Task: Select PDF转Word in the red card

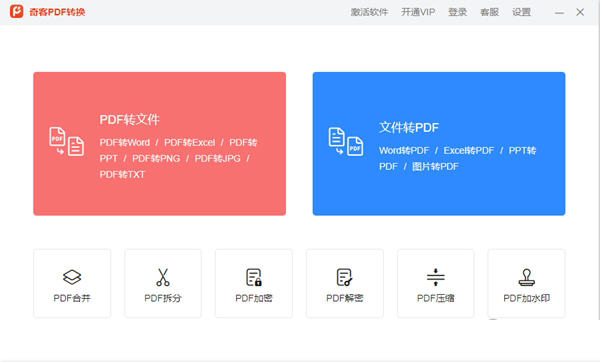Action: pyautogui.click(x=125, y=143)
